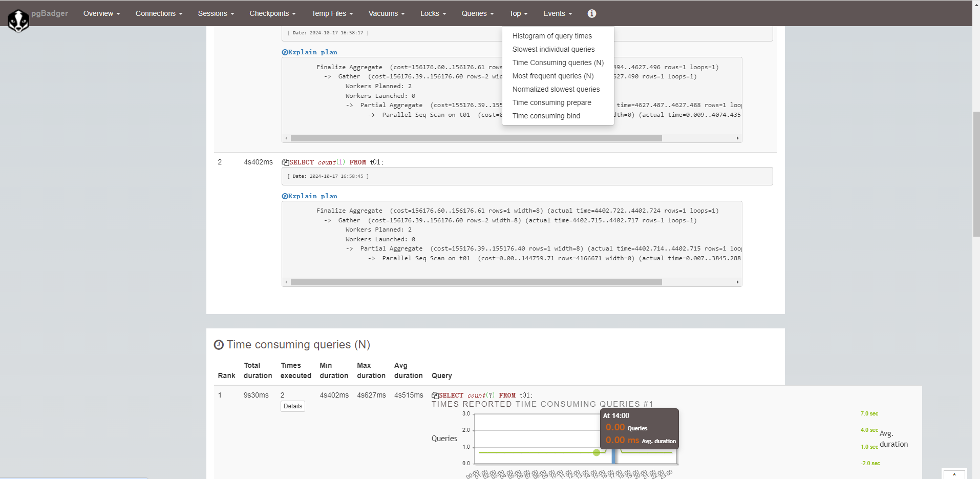Select Histogram of query times
Screen dimensions: 980x479
pos(551,36)
